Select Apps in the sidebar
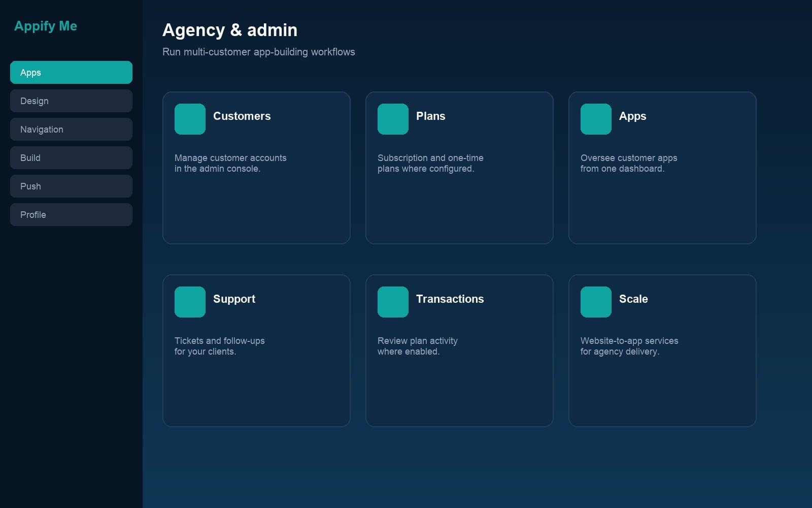The image size is (812, 508). pyautogui.click(x=71, y=72)
